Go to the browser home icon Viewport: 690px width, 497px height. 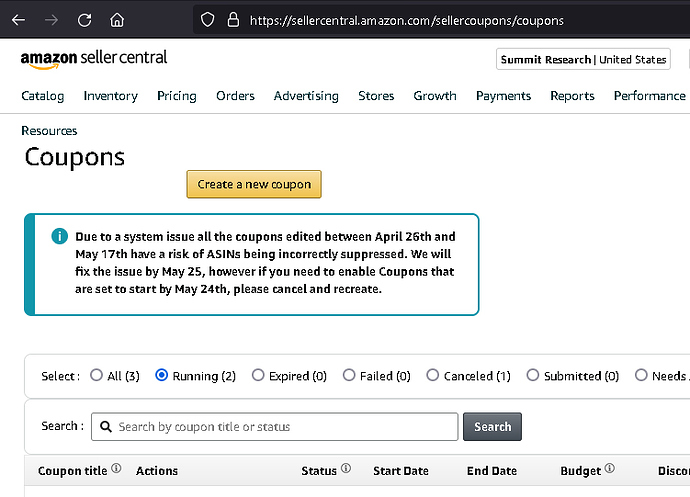tap(117, 20)
